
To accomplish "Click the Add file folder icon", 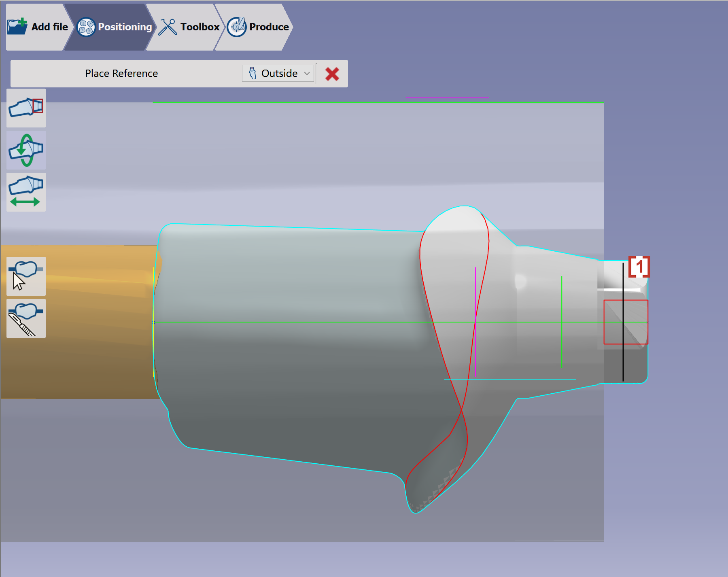I will (17, 27).
